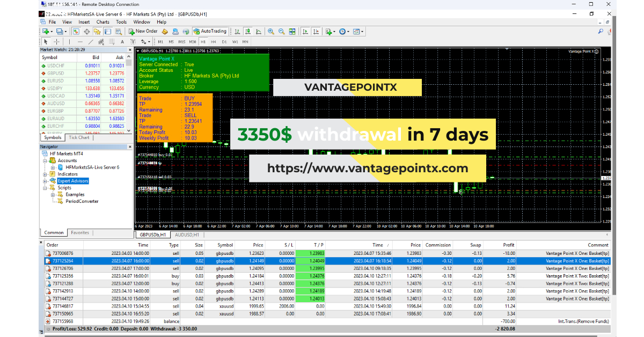Select the text tool in toolbar
Viewport: 644px width, 337px height.
(122, 41)
